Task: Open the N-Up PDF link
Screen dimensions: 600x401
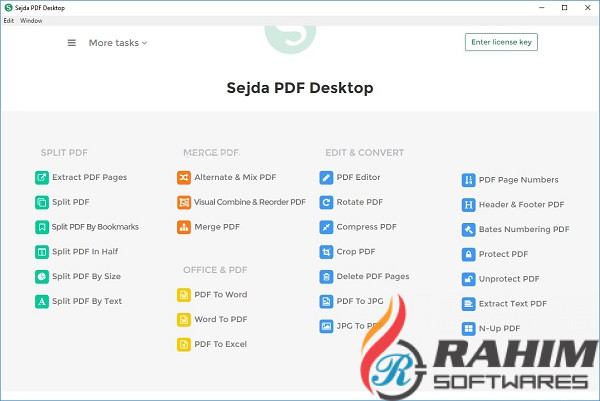Action: point(499,329)
